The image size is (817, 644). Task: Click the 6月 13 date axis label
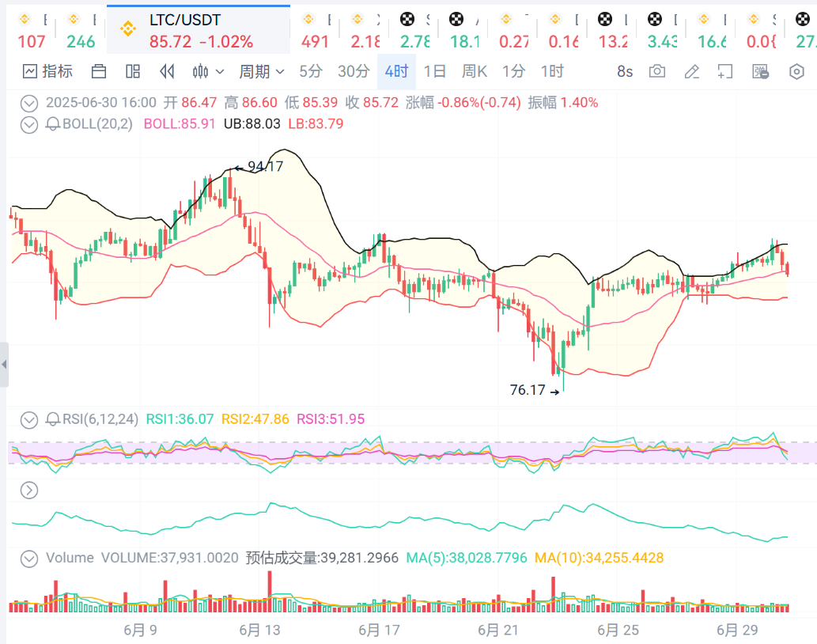tap(259, 630)
